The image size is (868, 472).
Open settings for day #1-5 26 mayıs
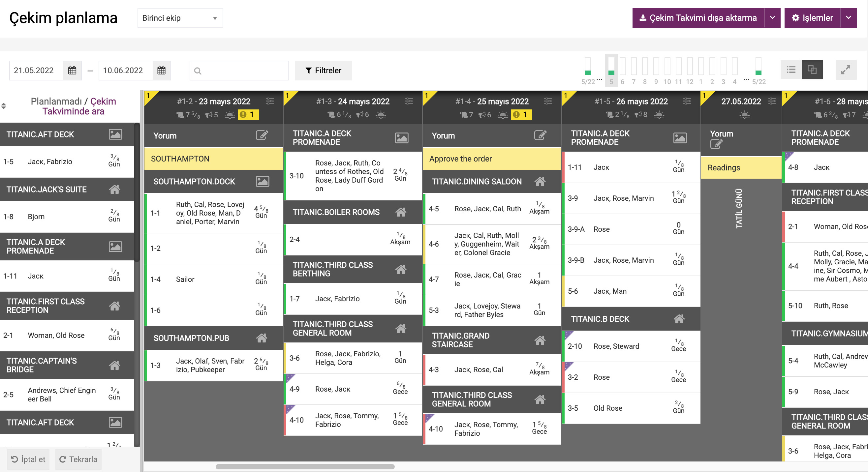pyautogui.click(x=687, y=101)
